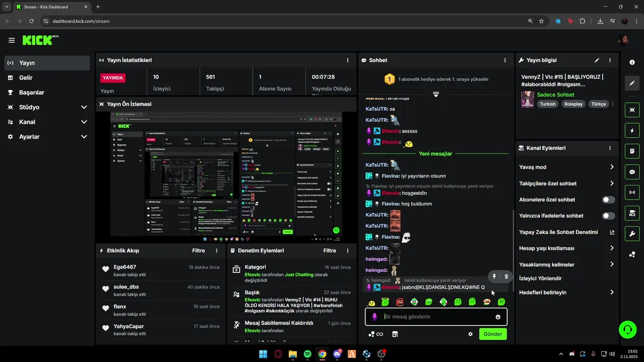Viewport: 644px width, 362px height.
Task: Expand the Kanal sidebar section
Action: point(47,122)
